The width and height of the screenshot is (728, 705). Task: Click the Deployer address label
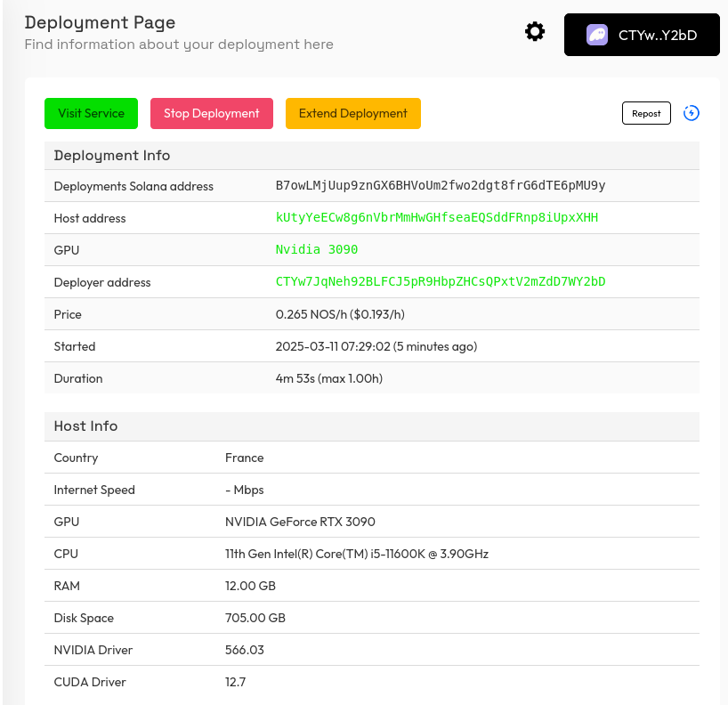[x=102, y=282]
